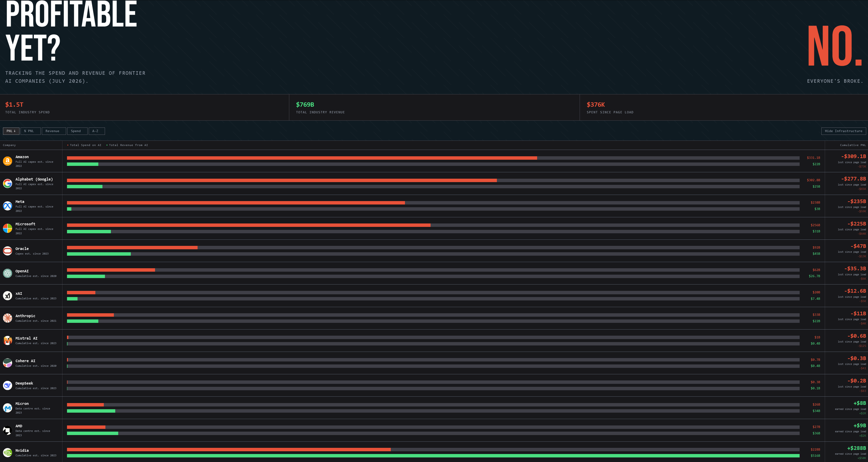Click Microsoft's -$225B cumulative PNL
Screen dimensions: 868x462
click(857, 224)
